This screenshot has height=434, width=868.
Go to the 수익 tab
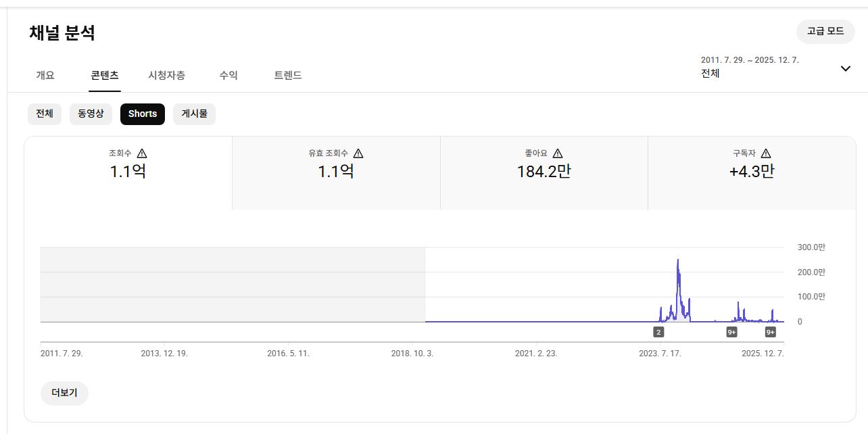(228, 76)
